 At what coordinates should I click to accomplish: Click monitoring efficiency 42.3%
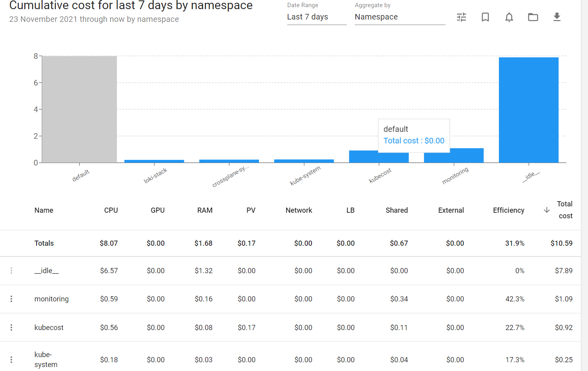515,299
